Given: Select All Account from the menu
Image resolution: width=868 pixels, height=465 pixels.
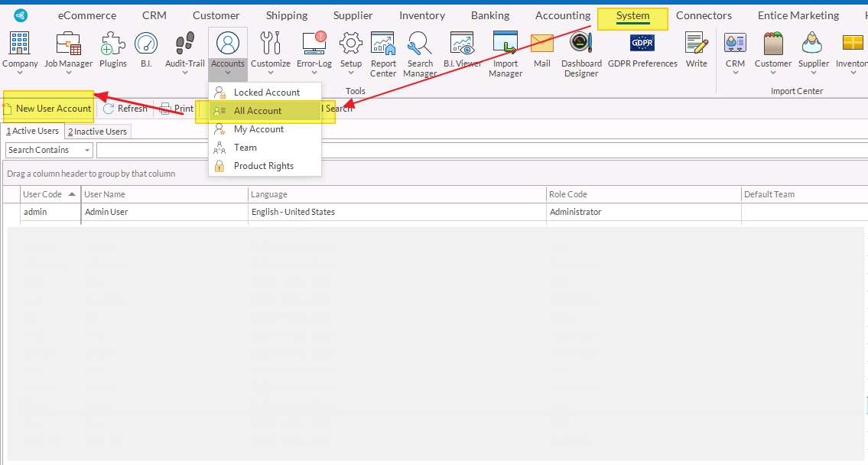Looking at the screenshot, I should [258, 111].
